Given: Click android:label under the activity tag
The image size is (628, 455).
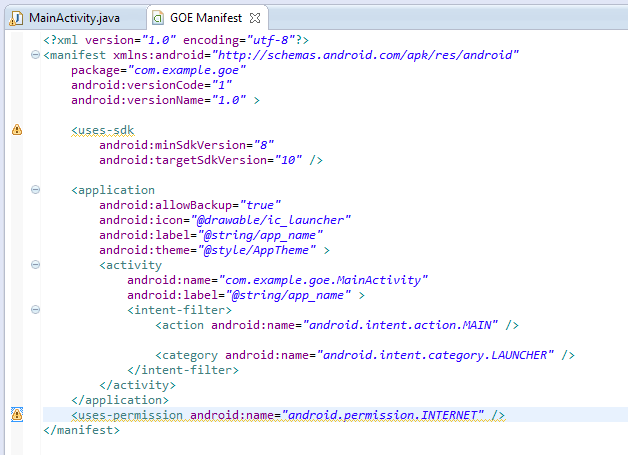Looking at the screenshot, I should tap(246, 295).
